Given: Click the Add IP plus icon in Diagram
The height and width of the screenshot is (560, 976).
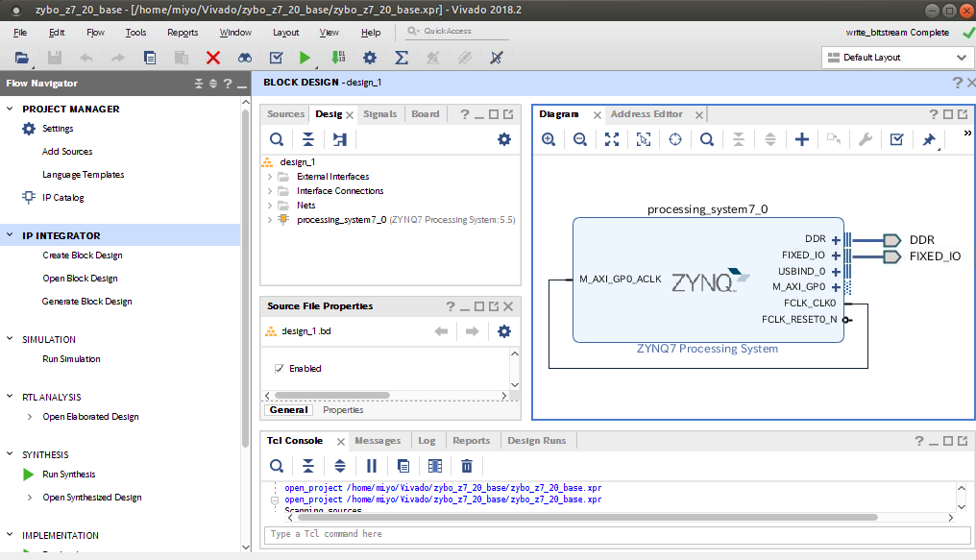Looking at the screenshot, I should click(802, 139).
